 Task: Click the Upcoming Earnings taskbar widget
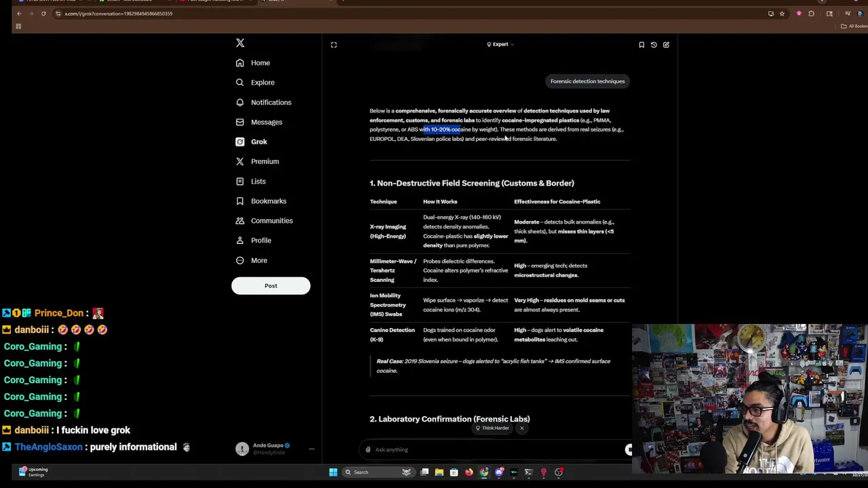click(x=34, y=472)
